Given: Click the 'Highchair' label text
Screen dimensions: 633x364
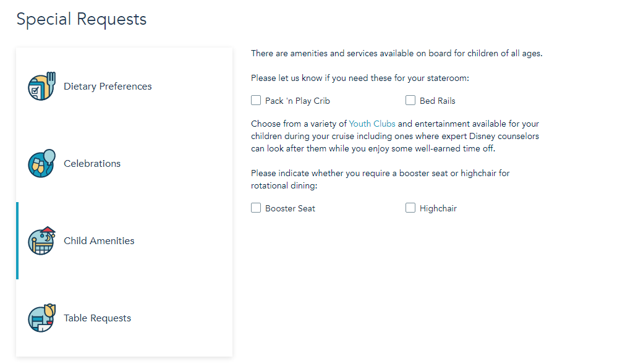Looking at the screenshot, I should [438, 209].
